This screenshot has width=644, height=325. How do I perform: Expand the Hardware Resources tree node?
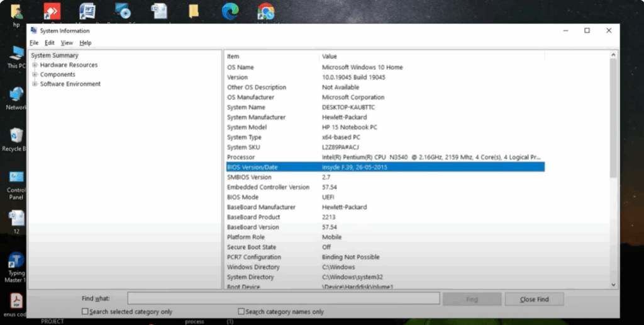click(x=35, y=65)
